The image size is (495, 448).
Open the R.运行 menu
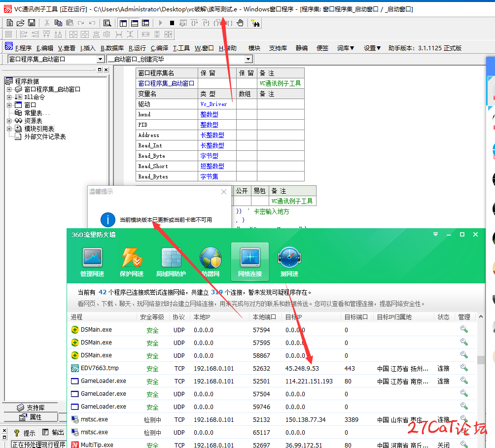point(138,48)
